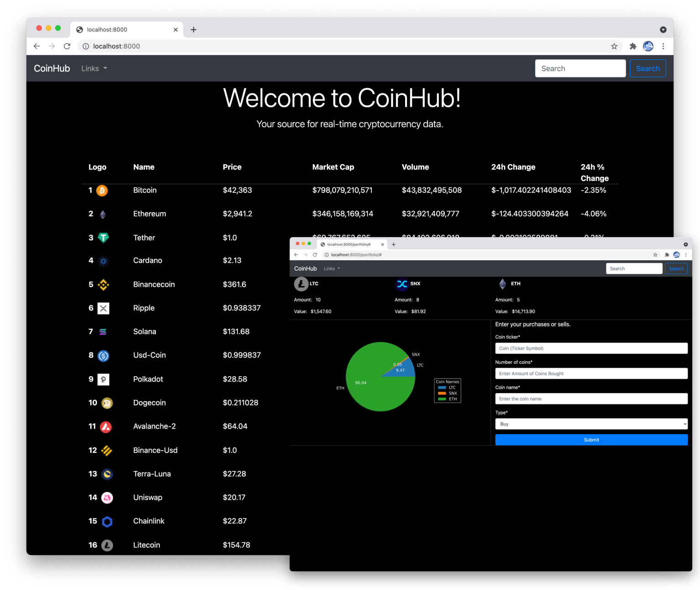This screenshot has height=590, width=700.
Task: Click the LTC coin icon in portfolio
Action: (301, 284)
